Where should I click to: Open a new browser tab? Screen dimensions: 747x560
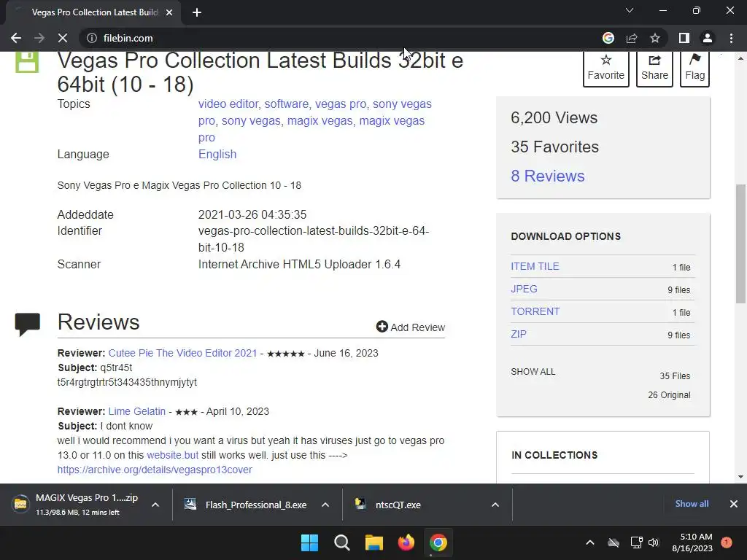pos(197,12)
